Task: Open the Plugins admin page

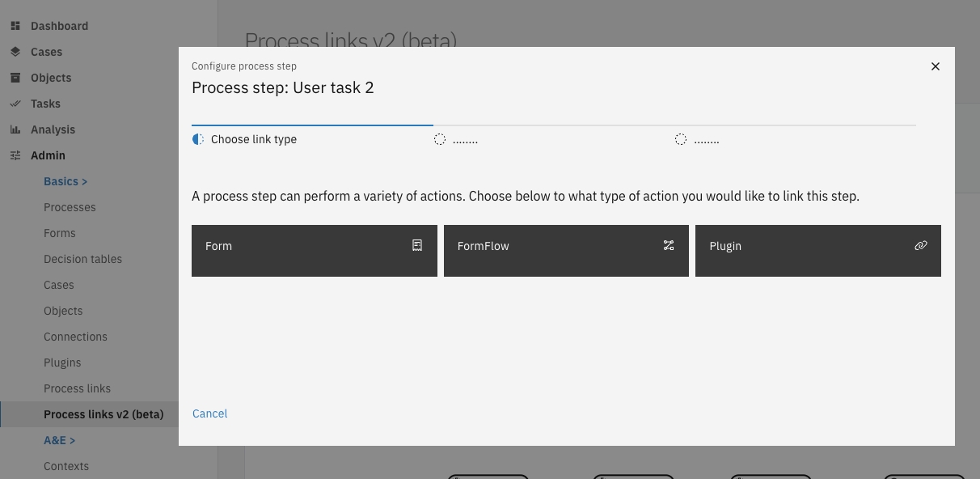Action: (x=62, y=362)
